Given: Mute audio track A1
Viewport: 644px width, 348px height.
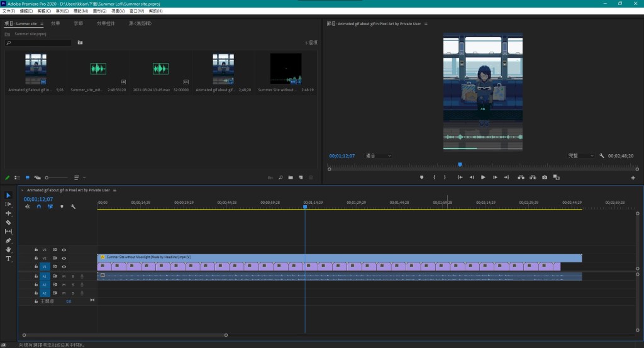Looking at the screenshot, I should [x=64, y=276].
